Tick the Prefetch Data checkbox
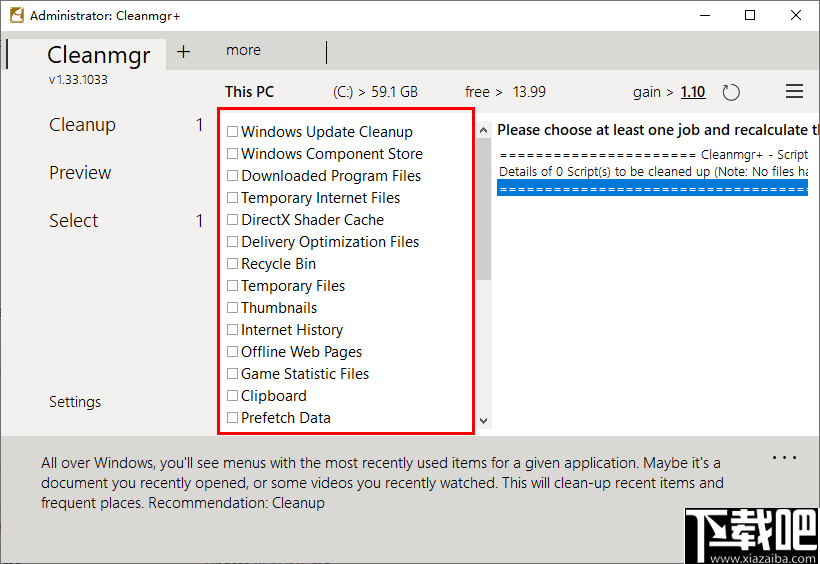 point(232,417)
